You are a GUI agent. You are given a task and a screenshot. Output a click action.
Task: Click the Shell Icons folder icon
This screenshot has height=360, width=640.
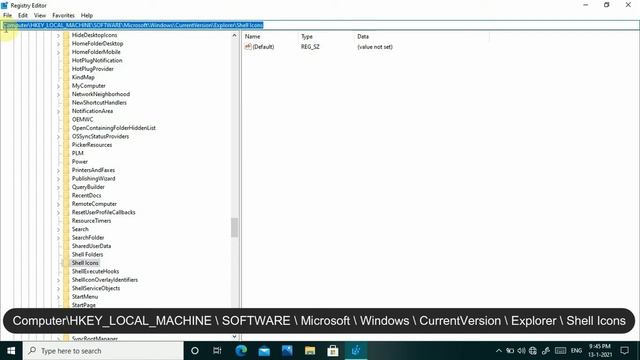pos(66,263)
